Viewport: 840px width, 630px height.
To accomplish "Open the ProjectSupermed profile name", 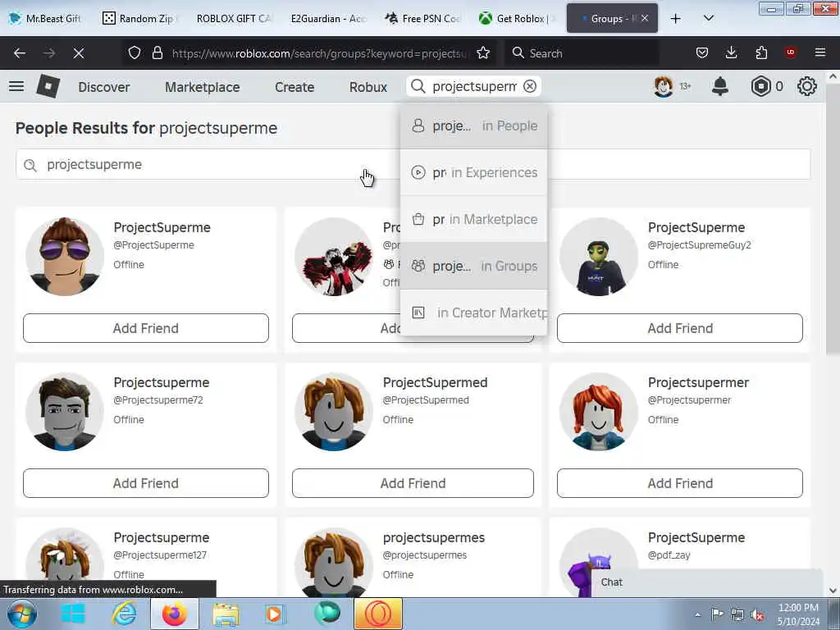I will [435, 382].
